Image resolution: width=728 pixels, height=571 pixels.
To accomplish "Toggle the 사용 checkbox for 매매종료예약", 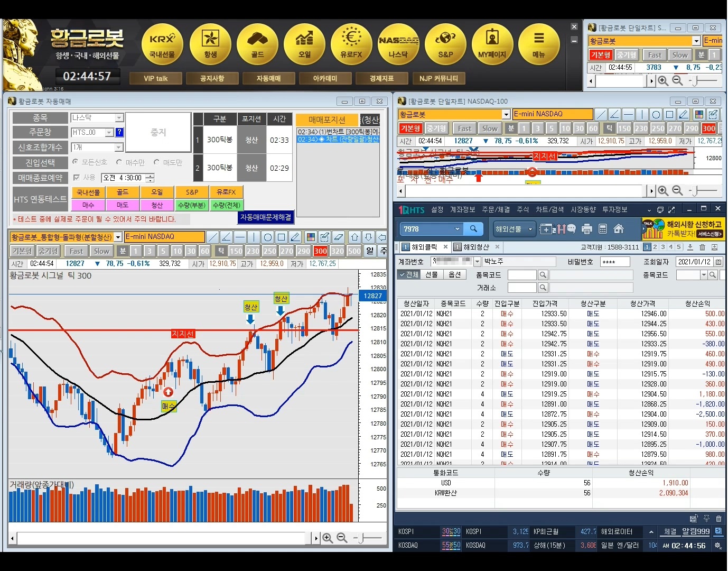I will [x=77, y=178].
